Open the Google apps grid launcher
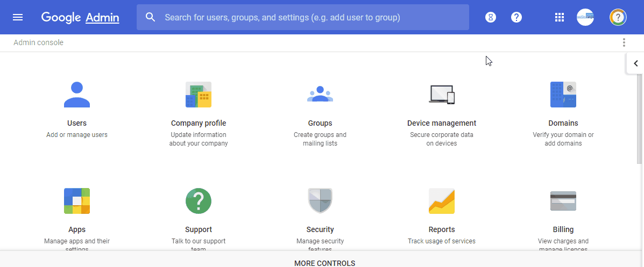The width and height of the screenshot is (644, 267). tap(560, 17)
